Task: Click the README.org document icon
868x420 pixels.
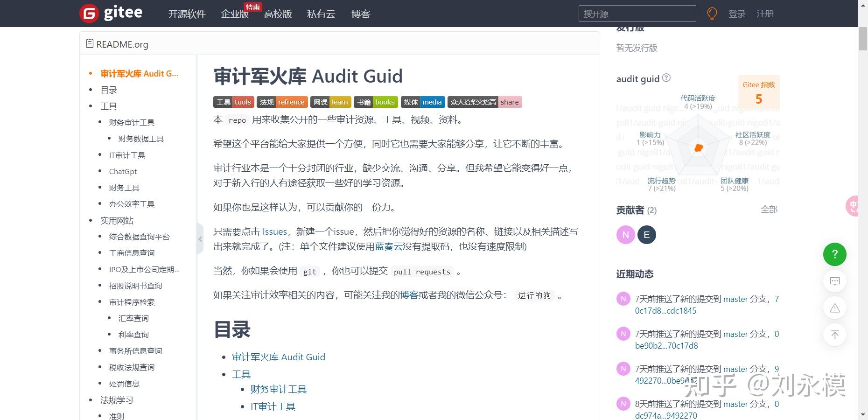Action: pyautogui.click(x=89, y=43)
